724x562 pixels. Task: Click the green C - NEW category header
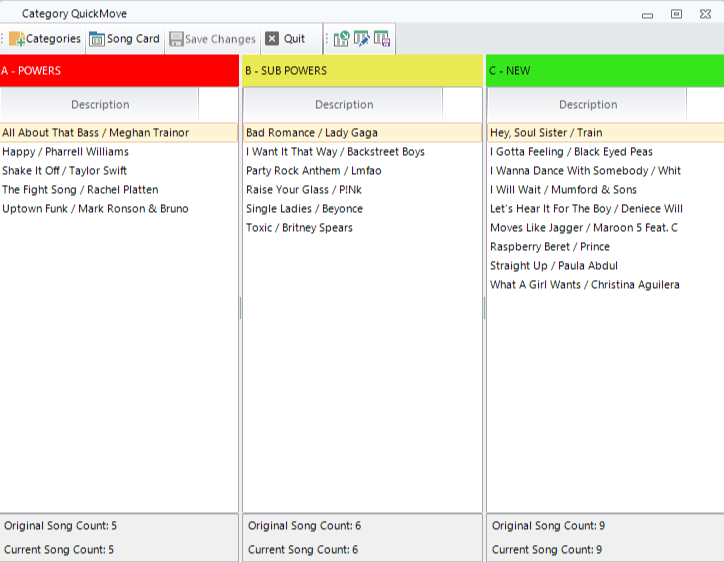(605, 71)
